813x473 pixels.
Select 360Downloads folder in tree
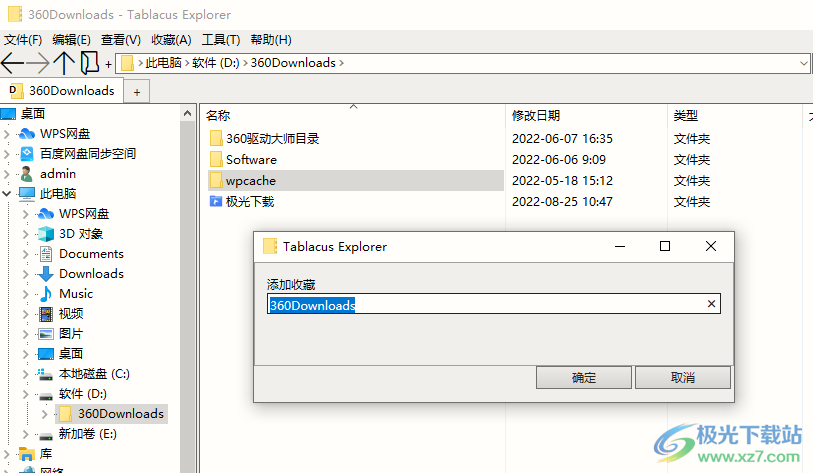[111, 414]
